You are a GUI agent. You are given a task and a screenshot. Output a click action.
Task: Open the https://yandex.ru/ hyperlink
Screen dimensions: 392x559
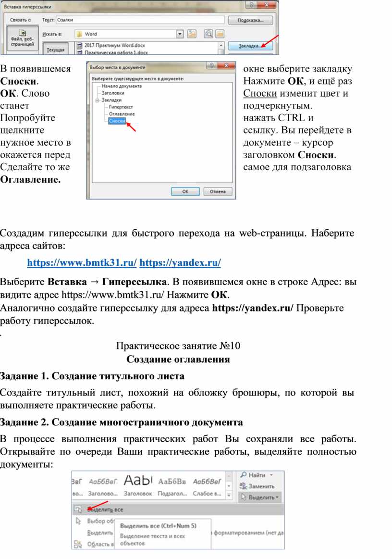pos(180,263)
